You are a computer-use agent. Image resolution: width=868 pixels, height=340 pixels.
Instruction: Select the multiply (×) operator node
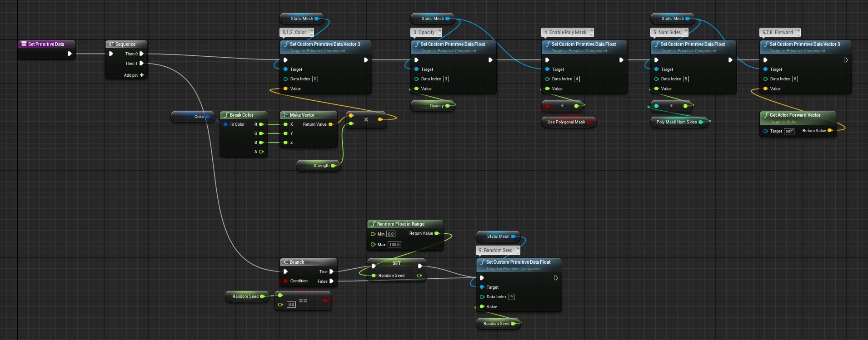point(366,120)
